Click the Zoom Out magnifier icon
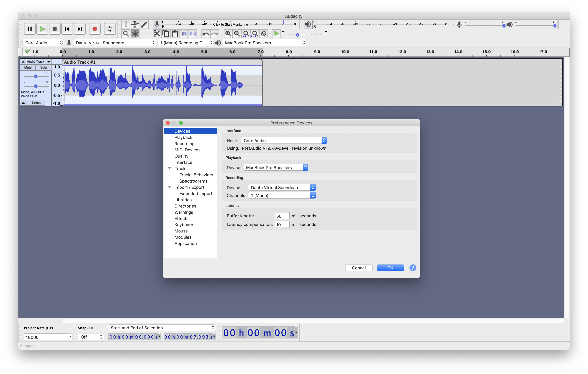This screenshot has height=374, width=588. tap(237, 34)
